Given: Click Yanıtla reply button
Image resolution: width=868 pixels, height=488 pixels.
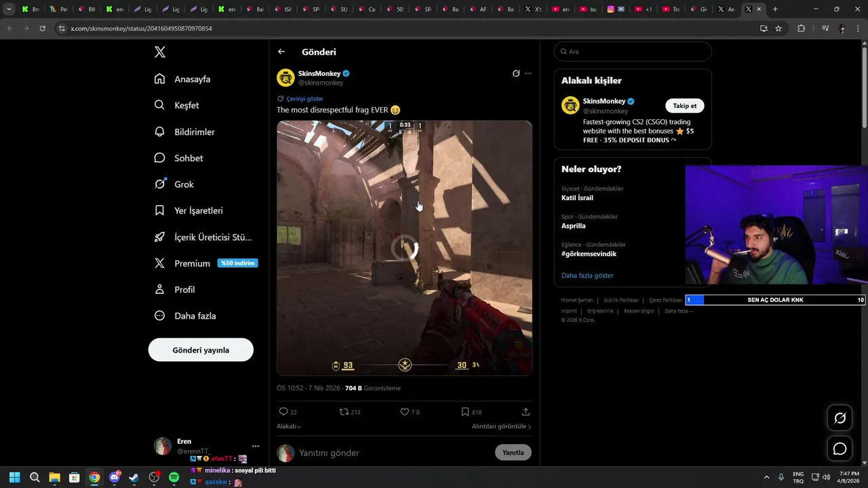Looking at the screenshot, I should click(x=513, y=453).
